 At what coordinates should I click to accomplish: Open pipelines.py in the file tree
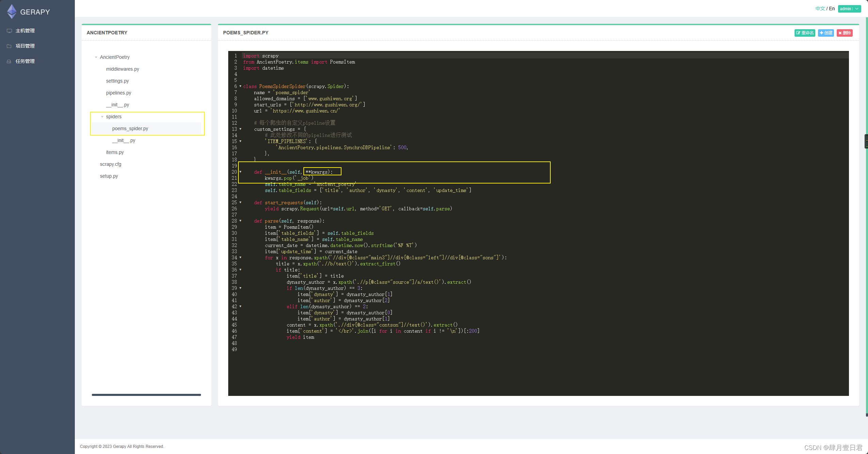coord(118,93)
